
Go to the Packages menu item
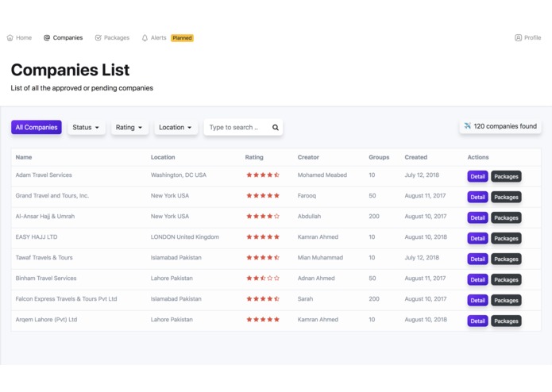pos(112,37)
